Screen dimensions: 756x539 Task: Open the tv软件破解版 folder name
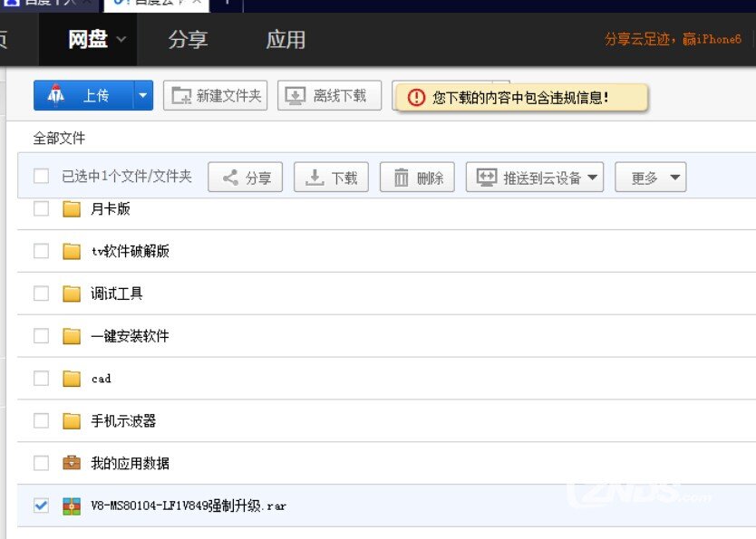[131, 251]
